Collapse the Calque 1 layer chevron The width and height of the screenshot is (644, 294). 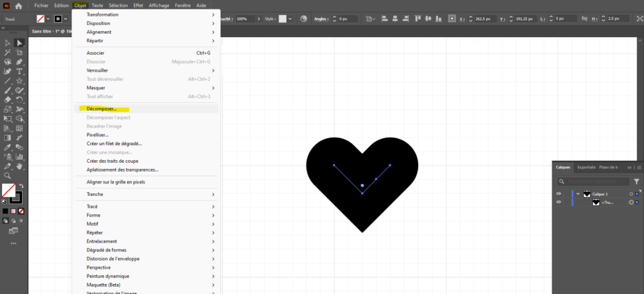pyautogui.click(x=578, y=193)
